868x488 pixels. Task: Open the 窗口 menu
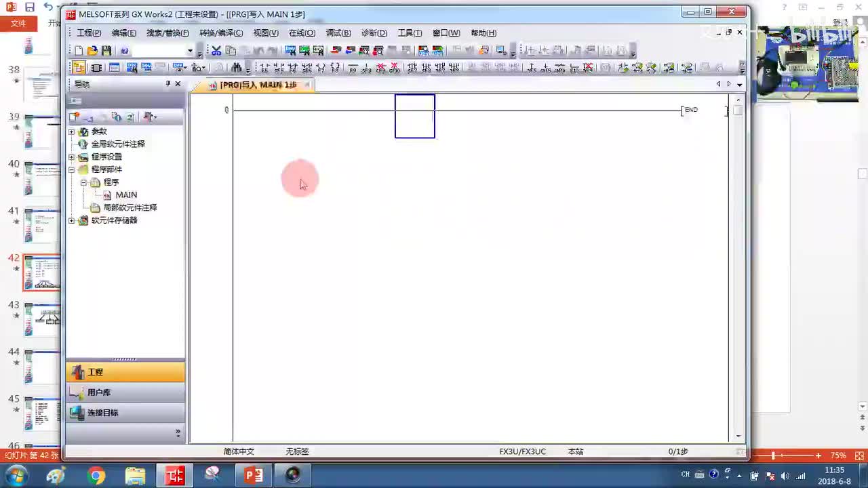446,33
